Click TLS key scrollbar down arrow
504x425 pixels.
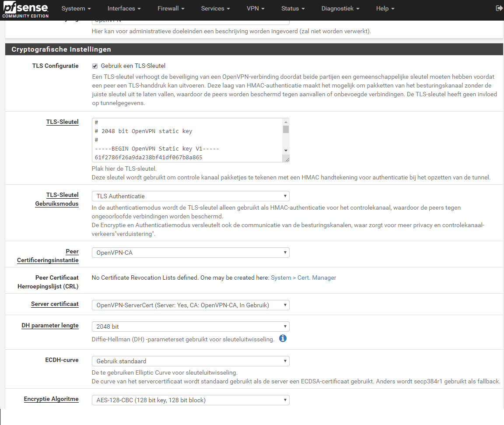[286, 151]
